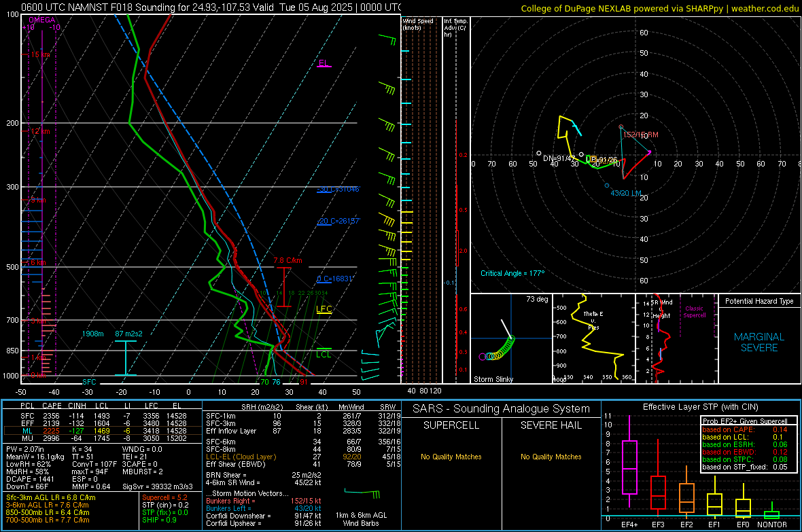Select the 87 m2s2 inflow SRH label
Image resolution: width=802 pixels, height=532 pixels.
pos(129,334)
